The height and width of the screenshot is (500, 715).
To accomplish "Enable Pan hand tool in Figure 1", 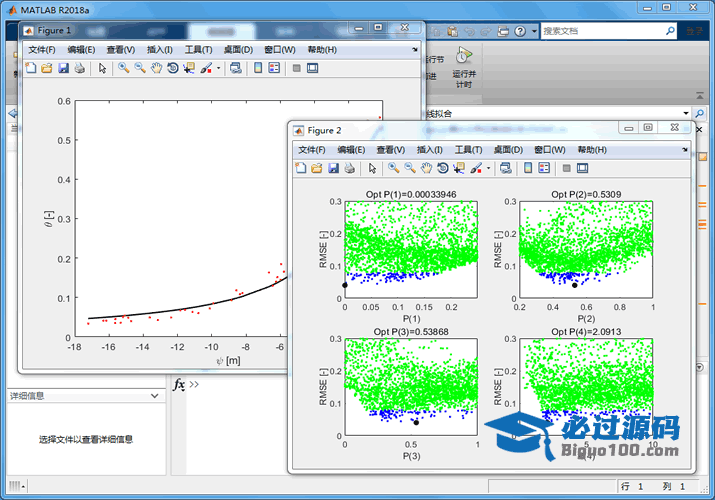I will point(156,68).
